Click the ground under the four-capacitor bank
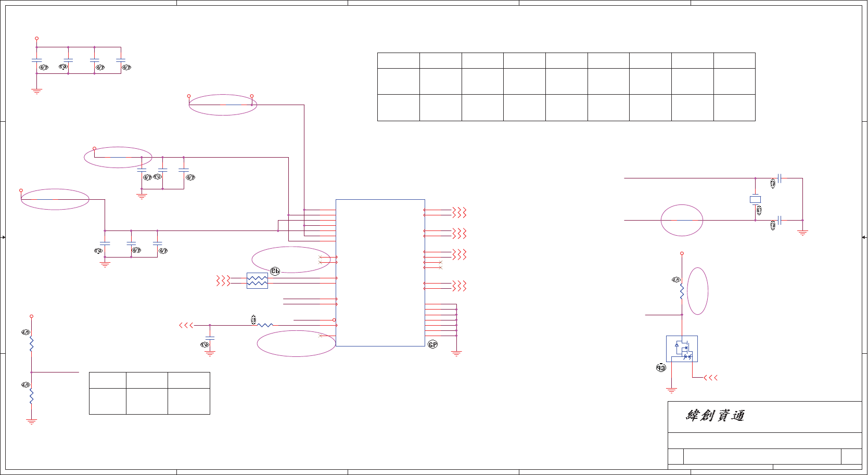The image size is (868, 475). [36, 91]
